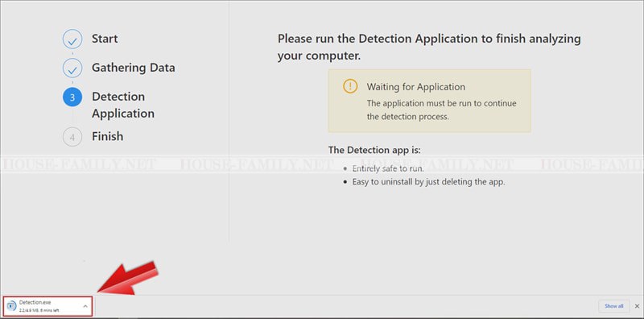Select the Detection Application step label
Screen dimensions: 644x319
point(123,105)
